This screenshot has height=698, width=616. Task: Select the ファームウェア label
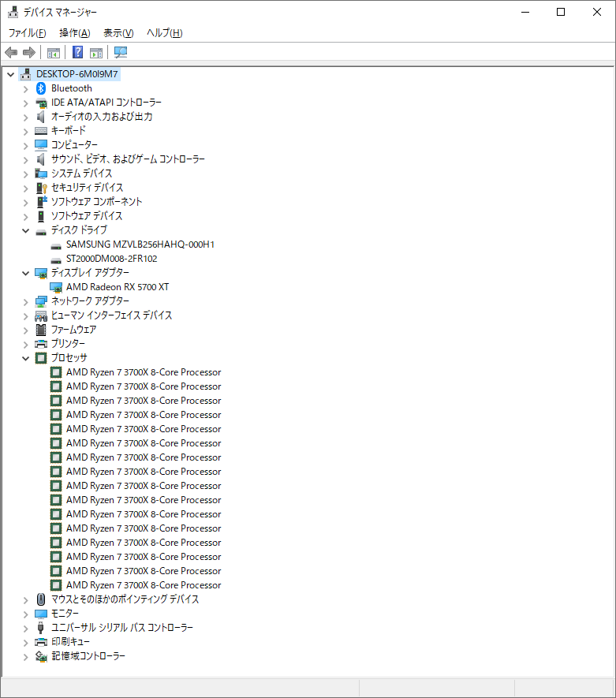pyautogui.click(x=74, y=330)
